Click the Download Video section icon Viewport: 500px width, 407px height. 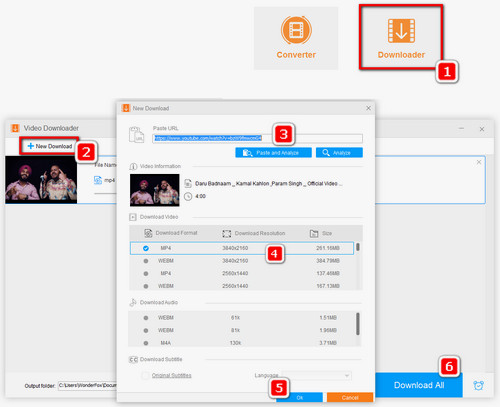(x=133, y=217)
